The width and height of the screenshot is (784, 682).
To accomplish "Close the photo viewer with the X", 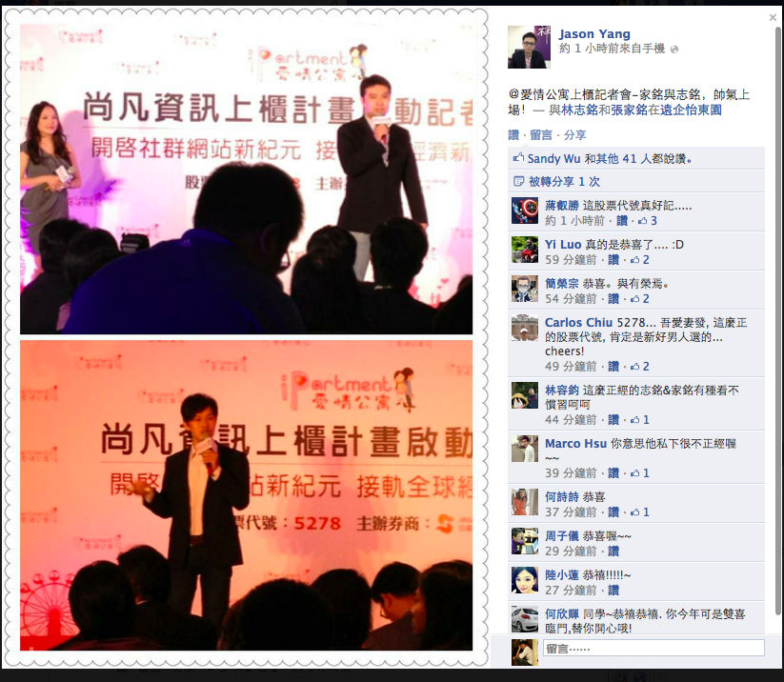I will (773, 17).
